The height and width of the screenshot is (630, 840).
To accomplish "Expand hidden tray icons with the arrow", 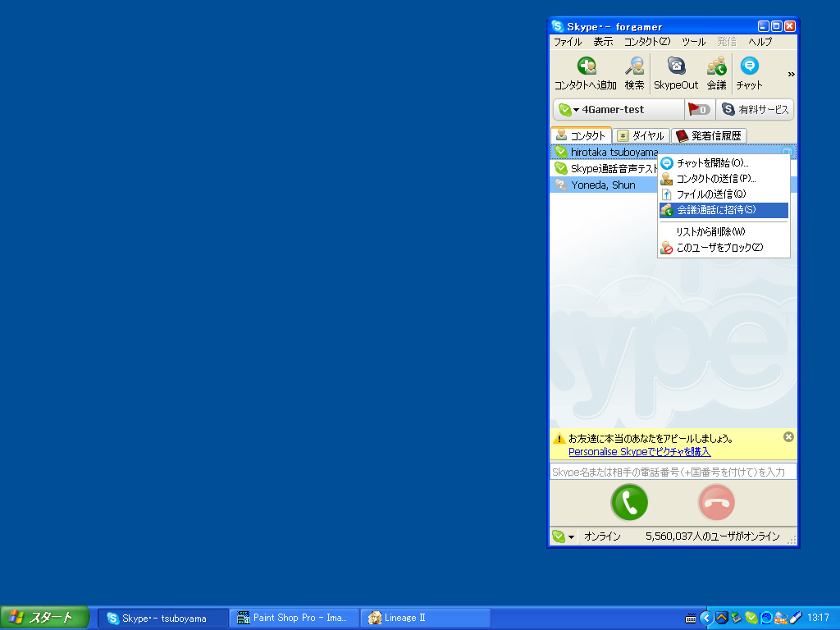I will pyautogui.click(x=706, y=619).
